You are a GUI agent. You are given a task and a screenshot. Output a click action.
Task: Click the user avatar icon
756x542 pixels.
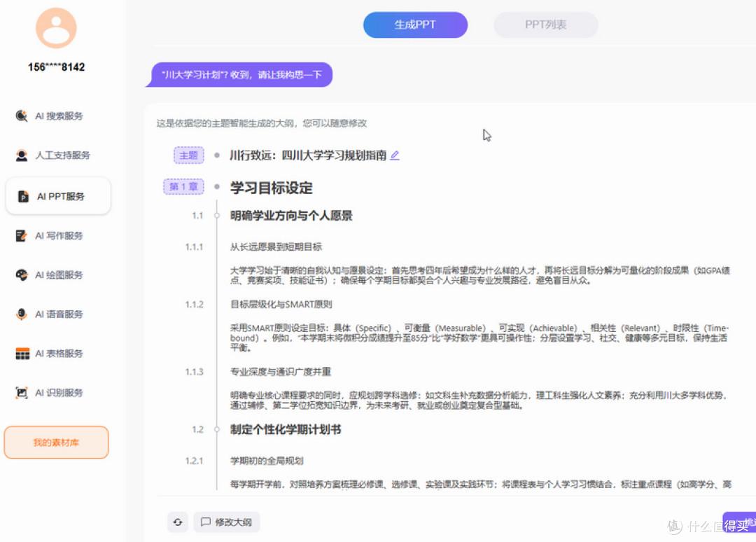click(x=56, y=28)
